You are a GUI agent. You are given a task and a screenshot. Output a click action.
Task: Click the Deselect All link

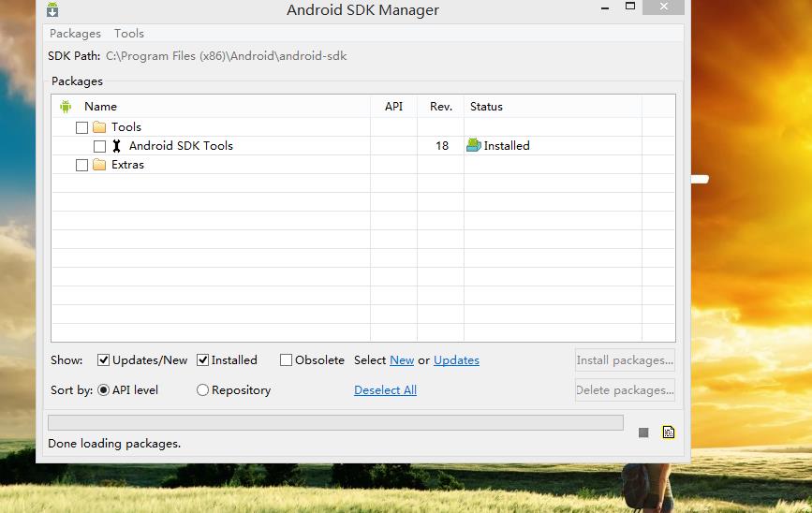pyautogui.click(x=385, y=390)
